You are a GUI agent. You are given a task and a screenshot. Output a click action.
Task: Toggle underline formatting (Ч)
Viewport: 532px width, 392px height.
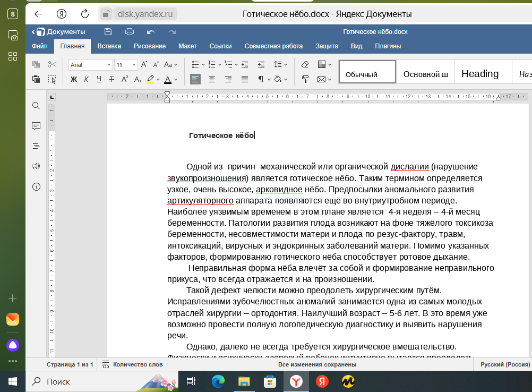click(99, 79)
